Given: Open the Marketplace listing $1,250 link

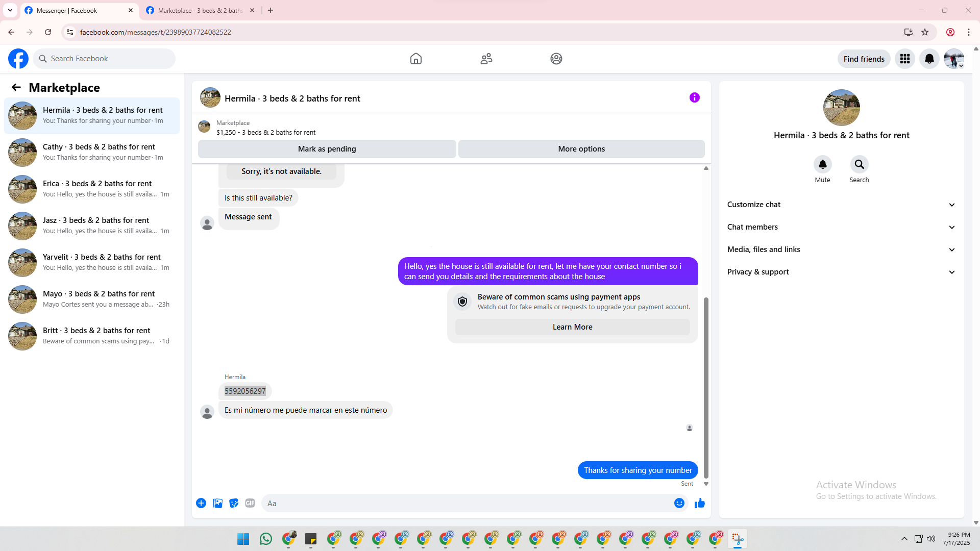Looking at the screenshot, I should [x=265, y=132].
